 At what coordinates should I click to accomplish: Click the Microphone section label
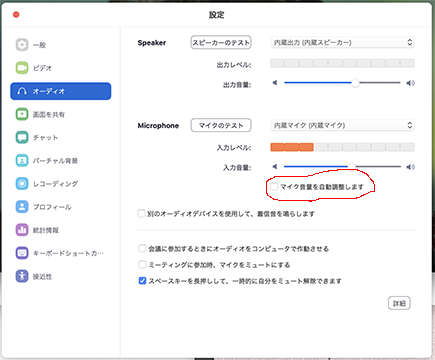158,126
